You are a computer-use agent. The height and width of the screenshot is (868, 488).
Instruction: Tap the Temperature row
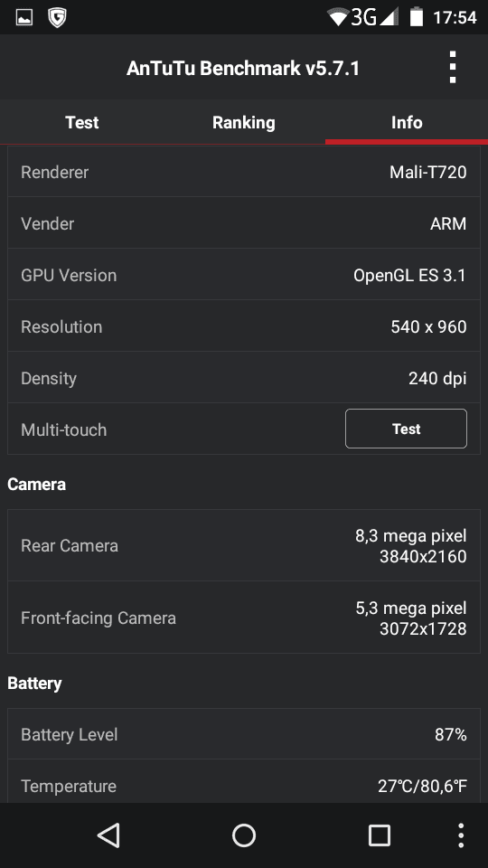tap(244, 783)
